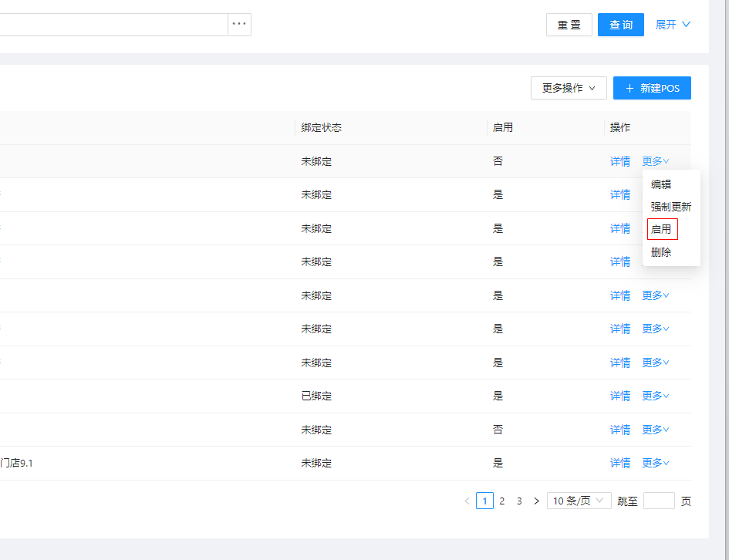Open 详情 link in the first row
Viewport: 729px width, 560px height.
620,161
